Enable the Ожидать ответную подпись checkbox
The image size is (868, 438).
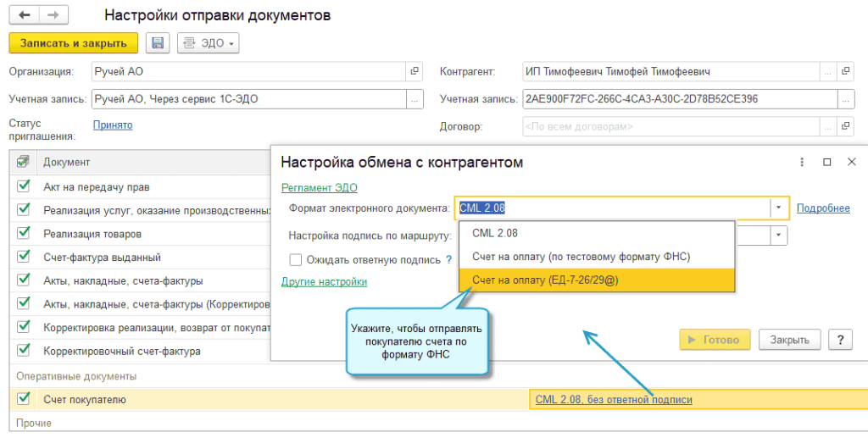tap(296, 260)
